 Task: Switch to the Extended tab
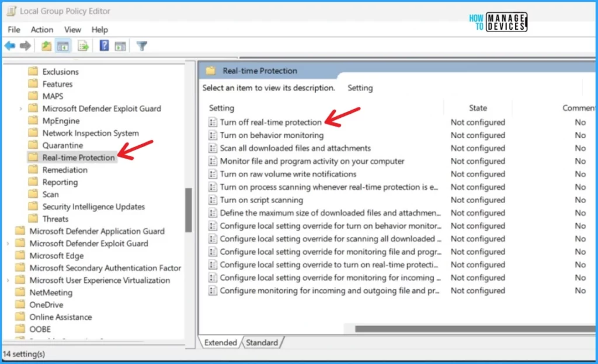220,342
